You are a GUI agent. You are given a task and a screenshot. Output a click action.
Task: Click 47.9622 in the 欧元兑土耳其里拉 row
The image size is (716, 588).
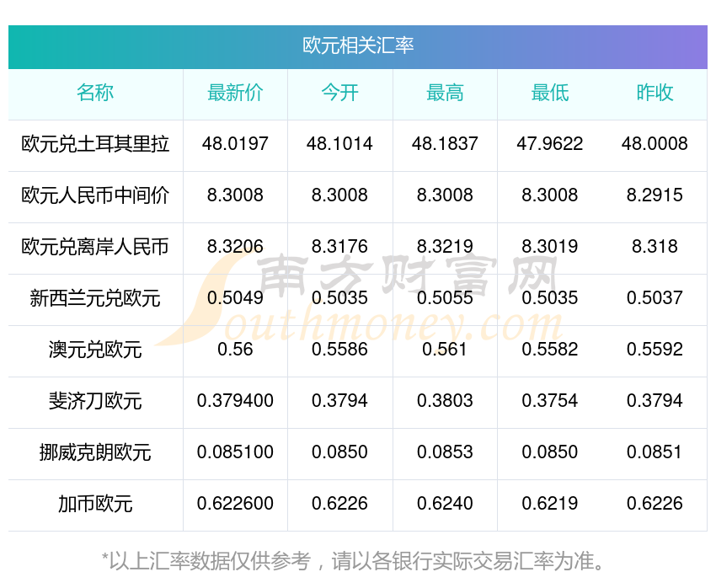[550, 144]
